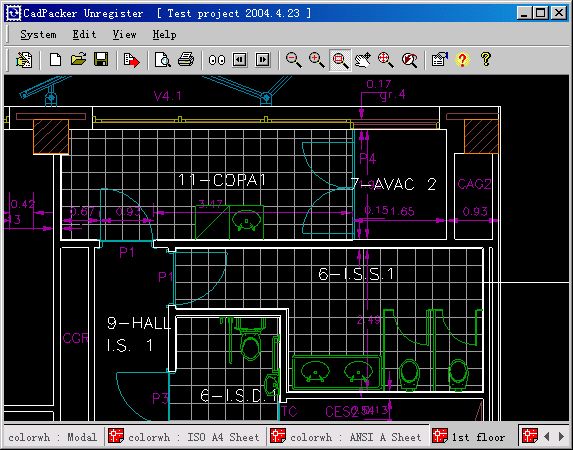Select the Zoom In magnifier tool
The image size is (573, 450).
[x=316, y=60]
